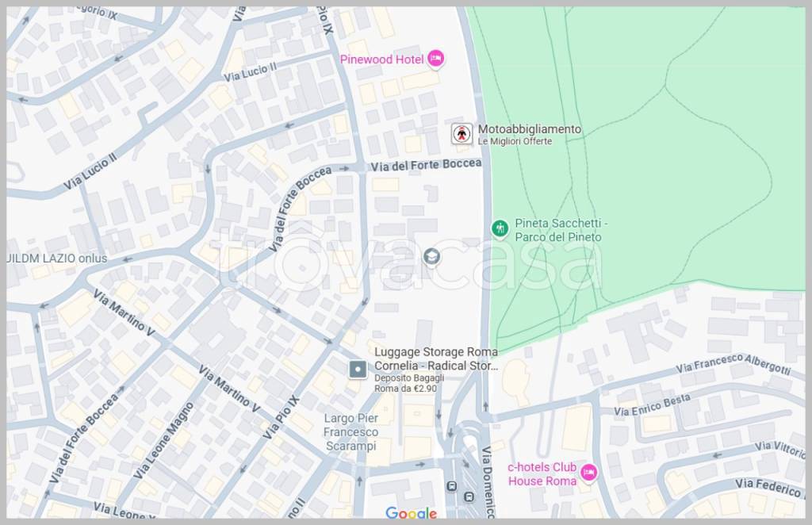
Task: Select the Luggage Storage Roma Cornelia label
Action: click(x=436, y=358)
